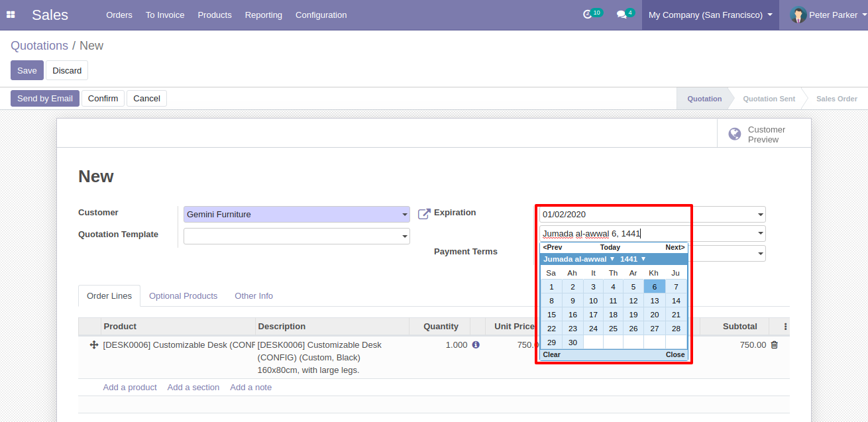
Task: Open the Reporting menu
Action: (x=263, y=15)
